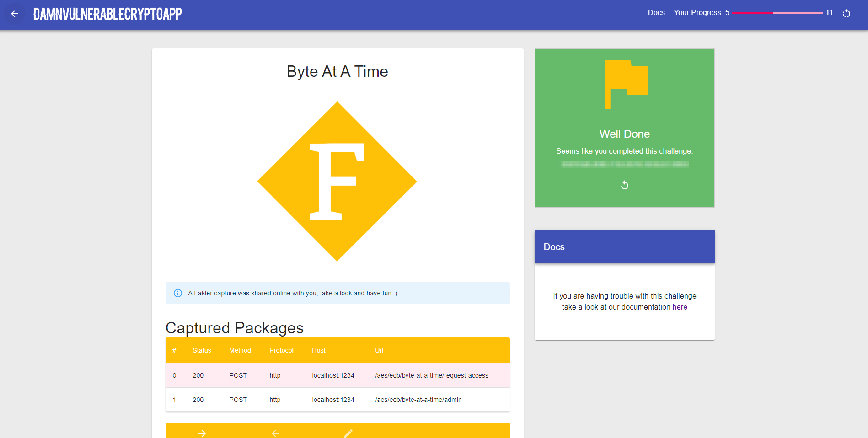Click the DamnVulnerableCryptoApp title logo

pyautogui.click(x=107, y=14)
